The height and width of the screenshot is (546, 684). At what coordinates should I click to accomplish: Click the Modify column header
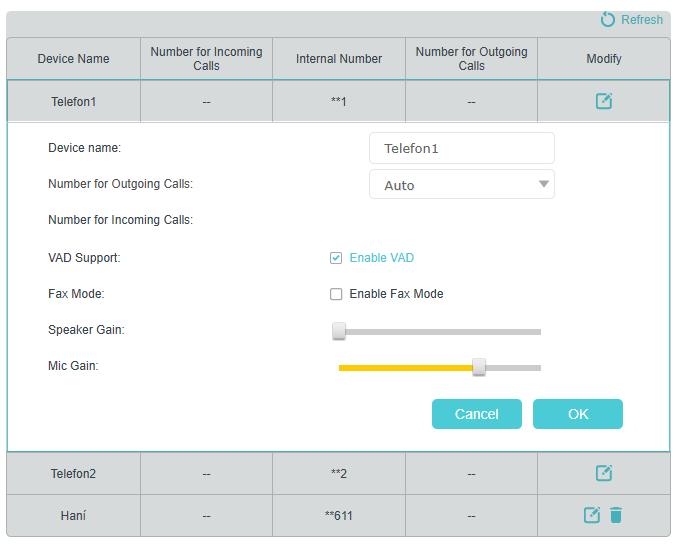pos(604,59)
